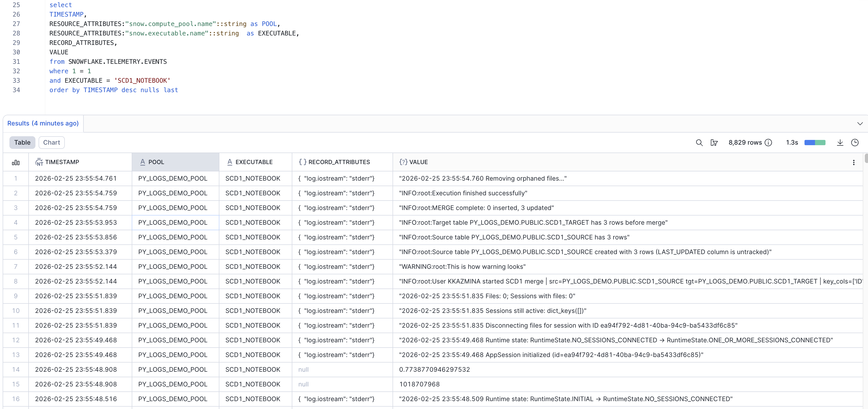
Task: Click the object-type icon on RECORD_ATTRIBUTES column
Action: click(x=302, y=162)
